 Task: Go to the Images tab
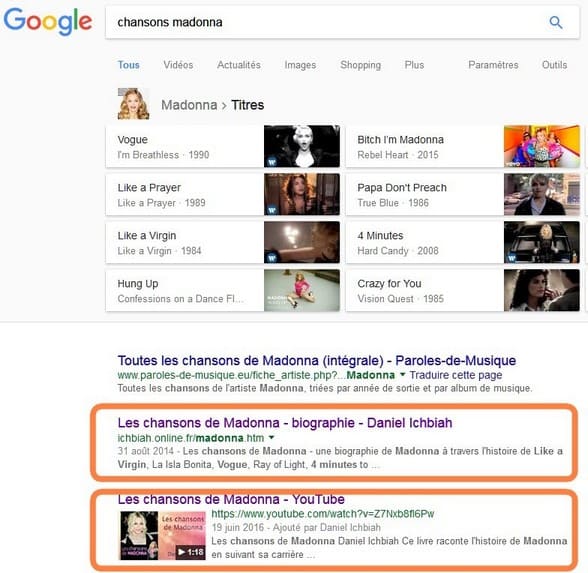click(300, 65)
